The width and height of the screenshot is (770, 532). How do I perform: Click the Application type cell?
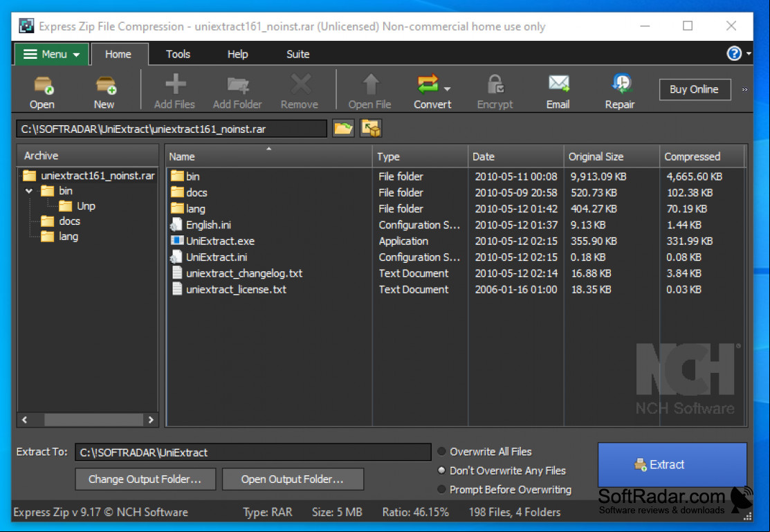click(x=403, y=241)
